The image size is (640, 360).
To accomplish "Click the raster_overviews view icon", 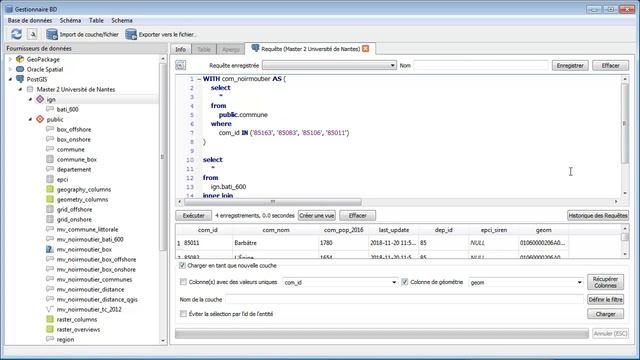I will coord(50,329).
